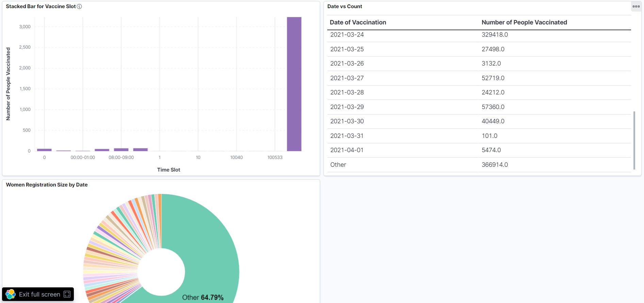644x303 pixels.
Task: Click table cell 2021-03-28
Action: click(x=347, y=92)
